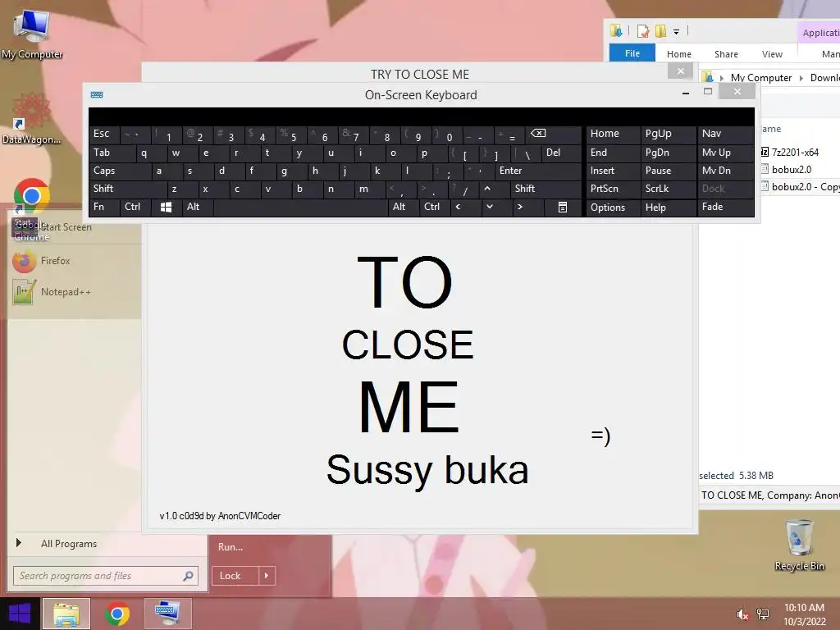Toggle the Nav key on keyboard
This screenshot has width=840, height=630.
pyautogui.click(x=725, y=134)
